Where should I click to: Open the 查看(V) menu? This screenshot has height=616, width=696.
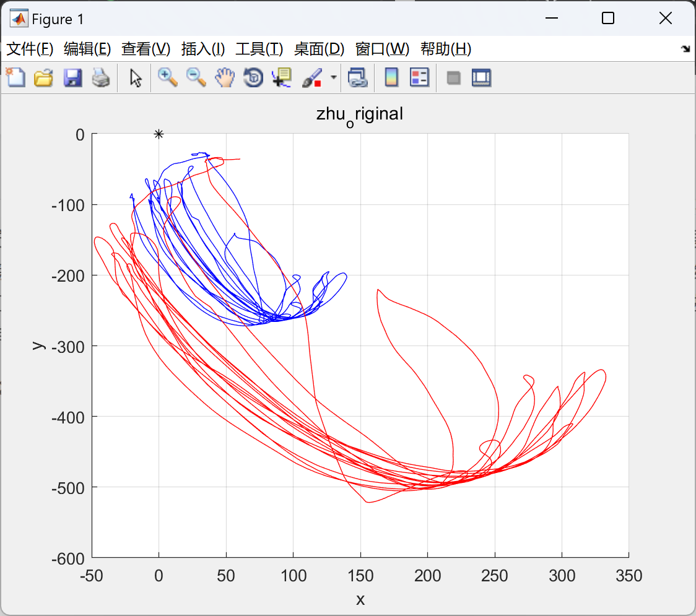(x=146, y=49)
